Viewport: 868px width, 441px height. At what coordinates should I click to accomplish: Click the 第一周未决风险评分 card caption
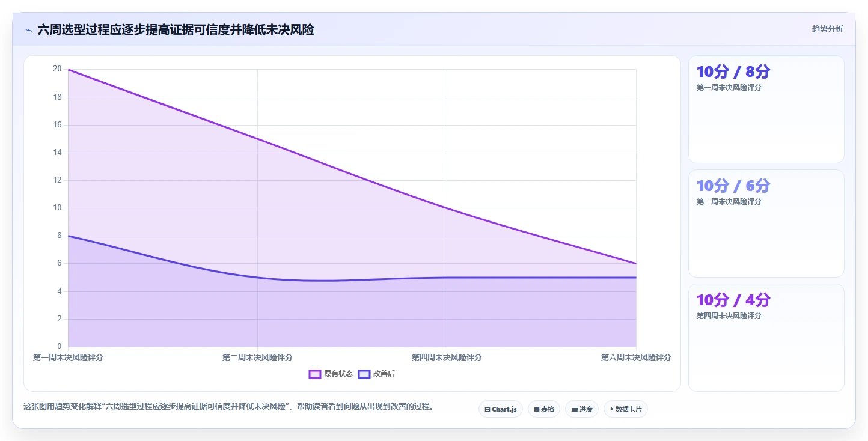[x=729, y=88]
